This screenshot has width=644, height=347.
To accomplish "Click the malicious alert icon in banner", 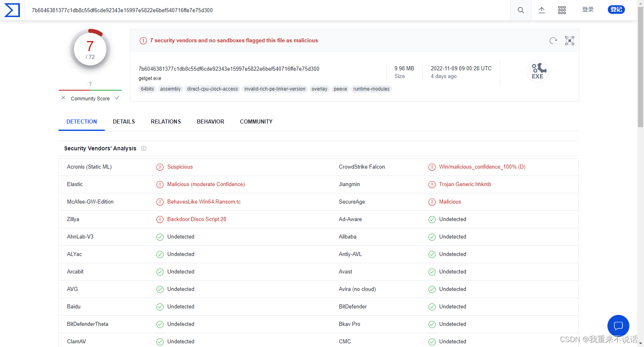I will pos(143,41).
